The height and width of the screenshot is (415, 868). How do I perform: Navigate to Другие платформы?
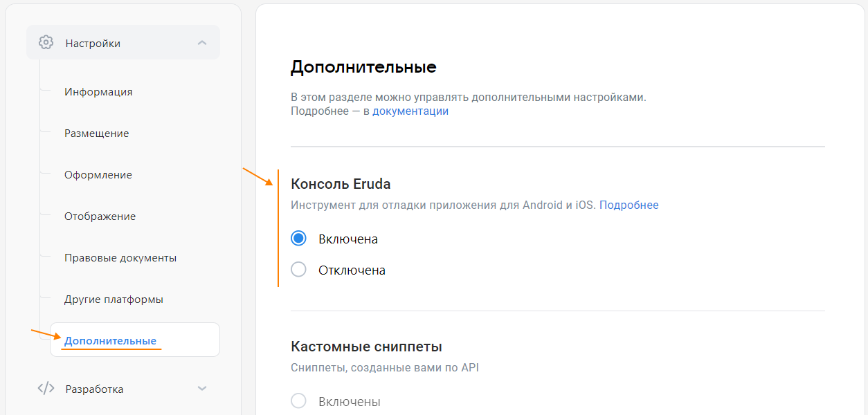point(115,299)
